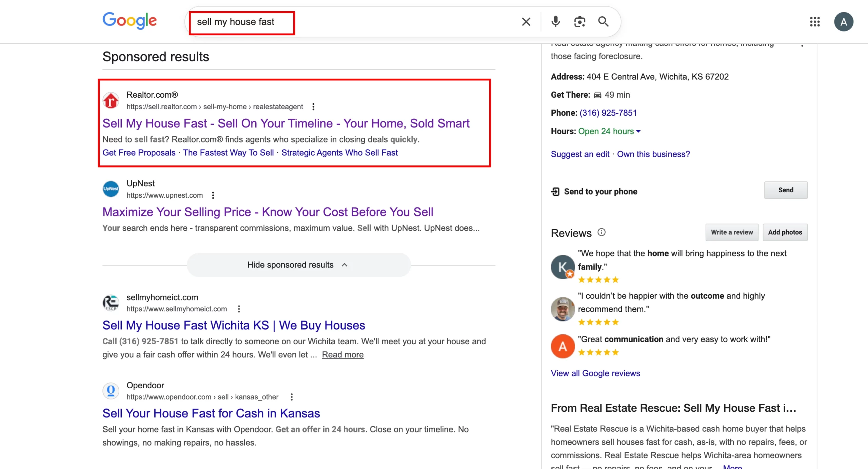Click Own this business? link

(x=653, y=154)
